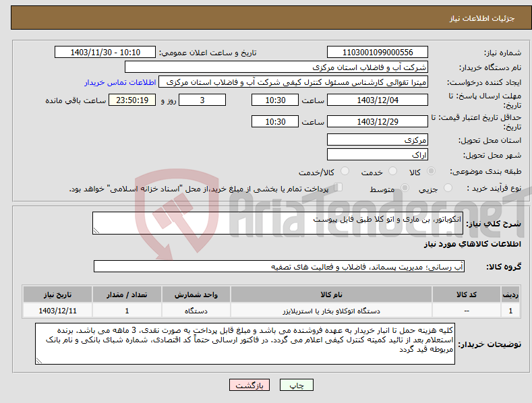Click the چاپ (print) button
Screen dimensions: 532x403
296,385
